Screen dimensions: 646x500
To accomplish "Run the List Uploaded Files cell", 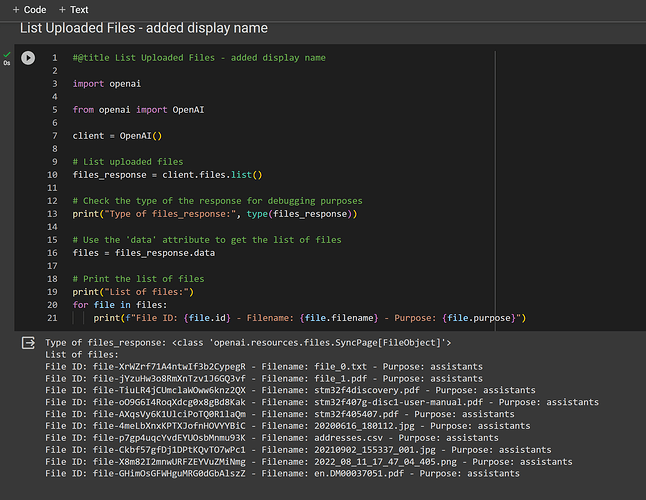I will (28, 58).
